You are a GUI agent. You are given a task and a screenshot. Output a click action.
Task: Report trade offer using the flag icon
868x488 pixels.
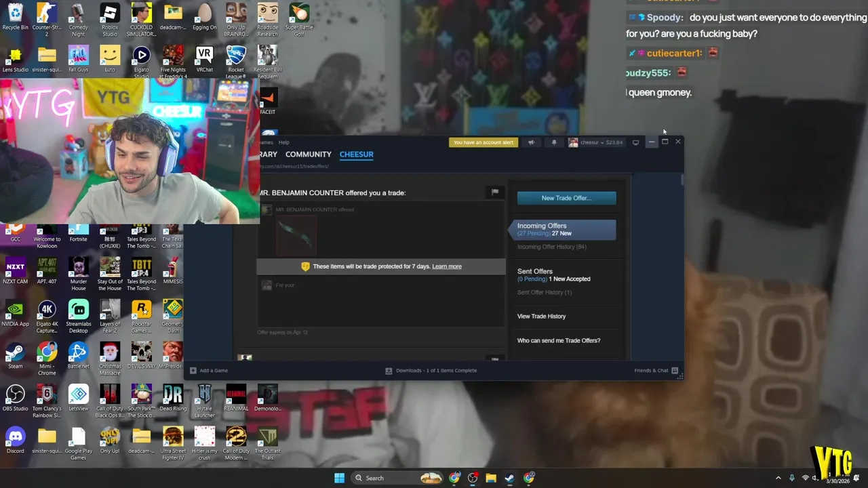pyautogui.click(x=495, y=192)
